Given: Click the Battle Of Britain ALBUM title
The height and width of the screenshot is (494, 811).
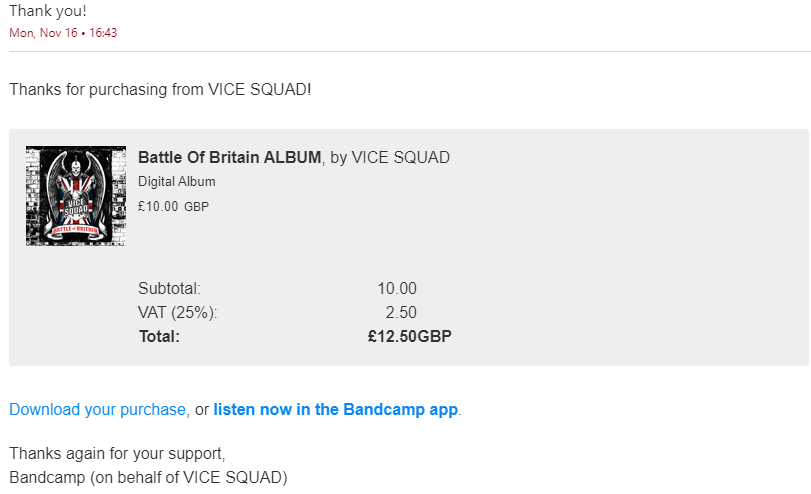Looking at the screenshot, I should pyautogui.click(x=229, y=157).
